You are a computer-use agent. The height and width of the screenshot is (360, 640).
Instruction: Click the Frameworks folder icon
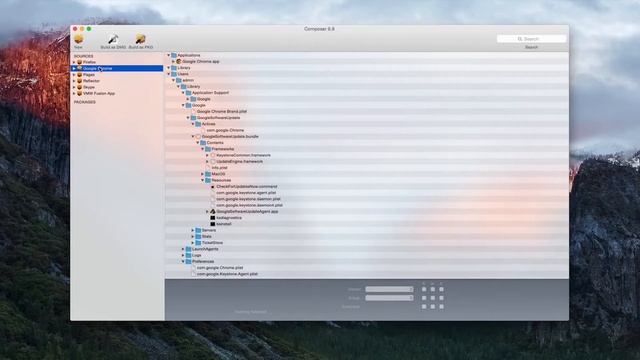point(208,149)
